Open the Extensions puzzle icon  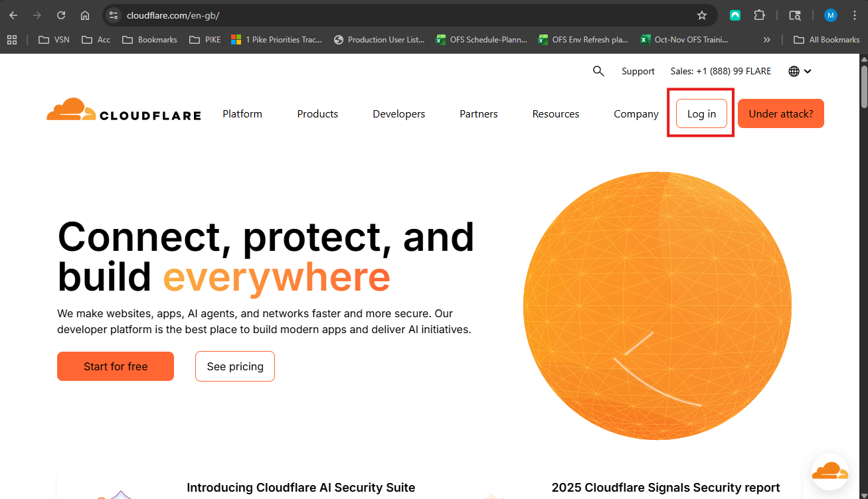pos(759,15)
